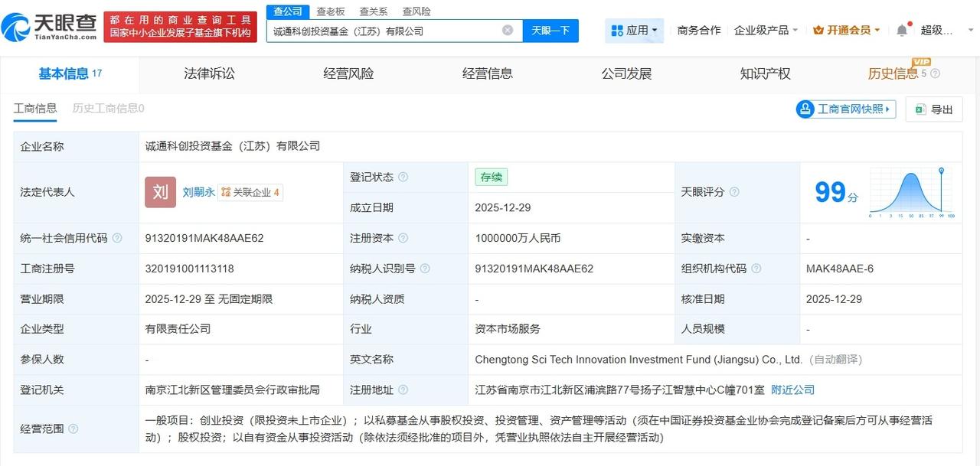Clear the search box with the X icon

(x=508, y=31)
